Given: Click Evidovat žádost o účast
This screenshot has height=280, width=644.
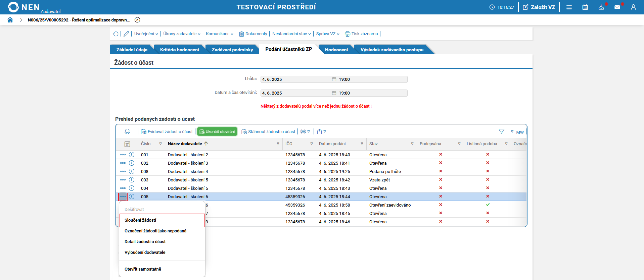Looking at the screenshot, I should pos(167,132).
